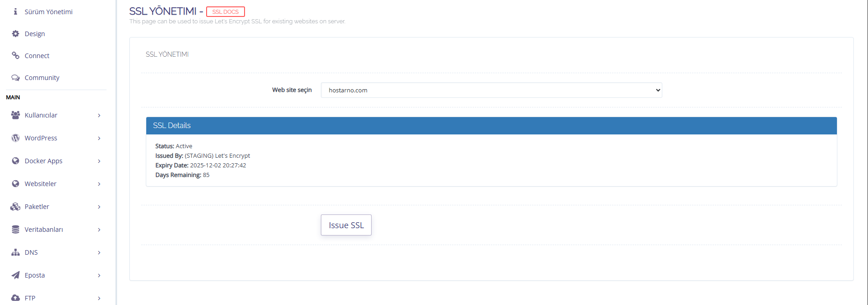Expand the FTP chevron

click(x=99, y=298)
